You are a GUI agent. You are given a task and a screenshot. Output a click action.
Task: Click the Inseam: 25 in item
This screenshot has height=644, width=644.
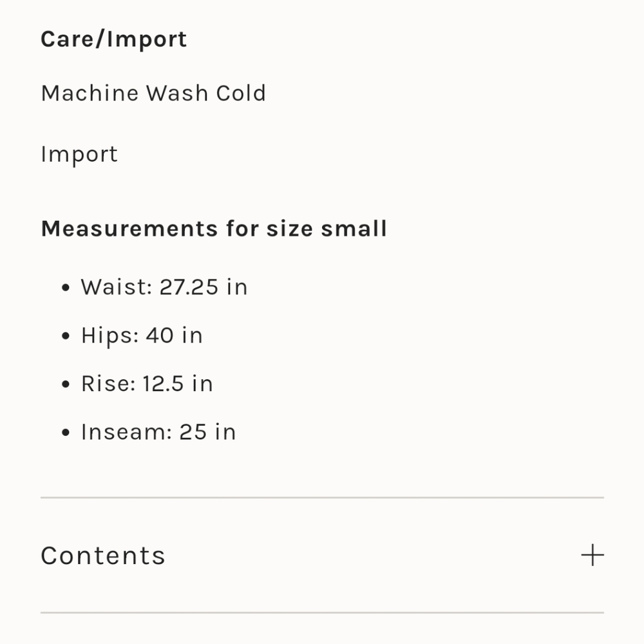(x=158, y=432)
